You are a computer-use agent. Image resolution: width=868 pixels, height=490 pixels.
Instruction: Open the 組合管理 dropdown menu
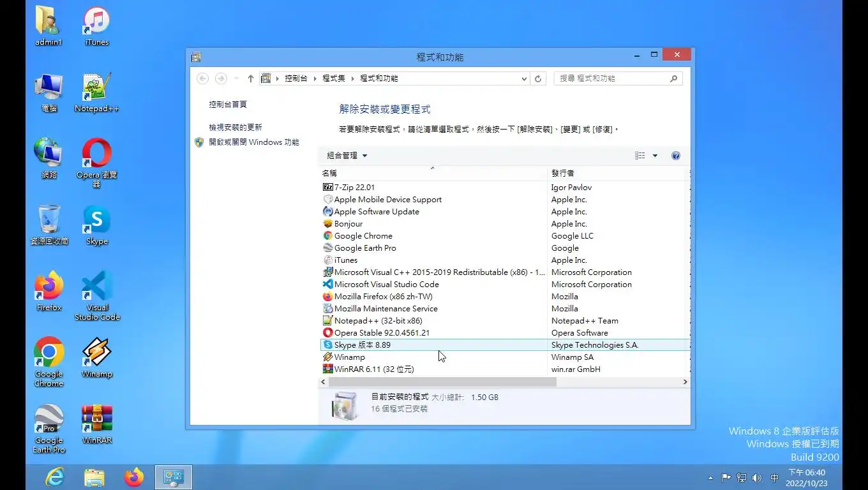[347, 156]
